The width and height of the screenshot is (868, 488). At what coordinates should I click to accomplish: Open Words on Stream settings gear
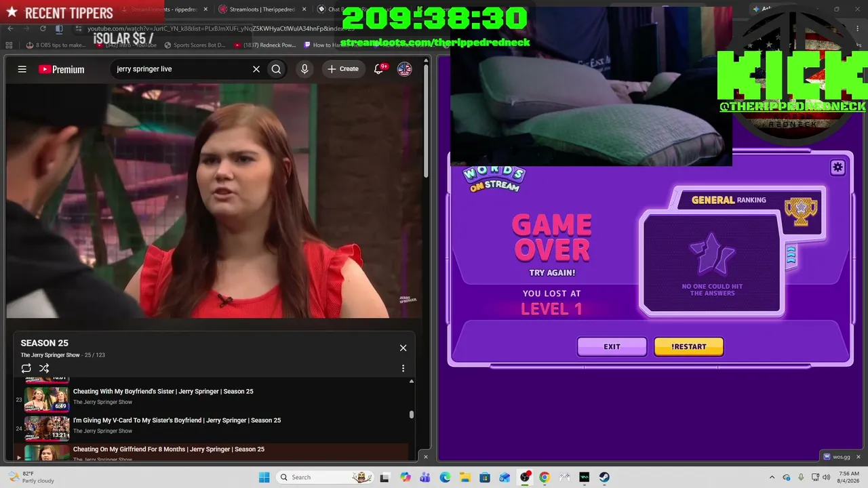[837, 167]
